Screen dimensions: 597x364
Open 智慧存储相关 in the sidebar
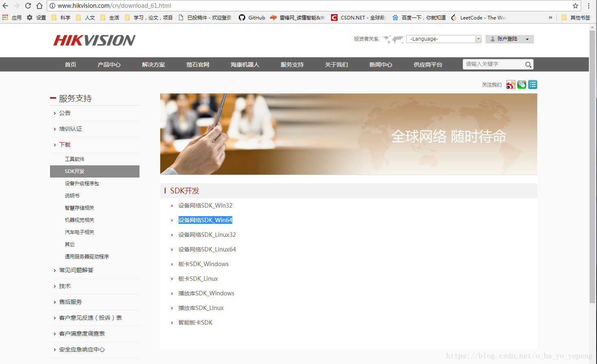[79, 208]
